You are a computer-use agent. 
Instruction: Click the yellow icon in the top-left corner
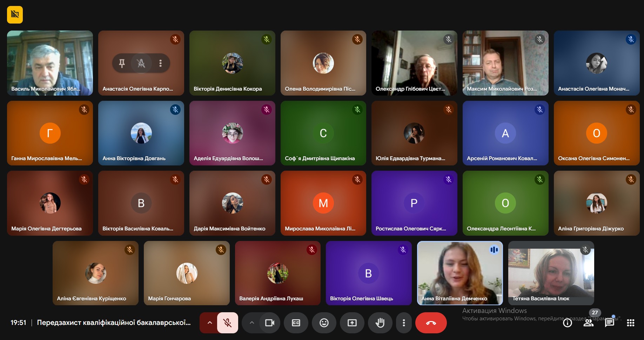click(15, 15)
